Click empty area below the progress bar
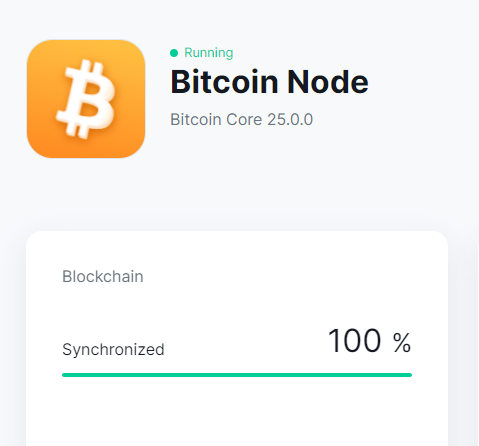The height and width of the screenshot is (446, 479). pos(237,412)
